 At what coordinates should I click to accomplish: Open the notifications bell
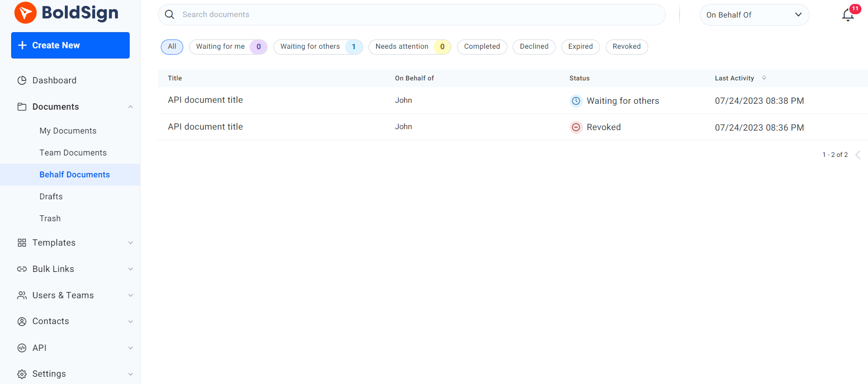pyautogui.click(x=848, y=15)
